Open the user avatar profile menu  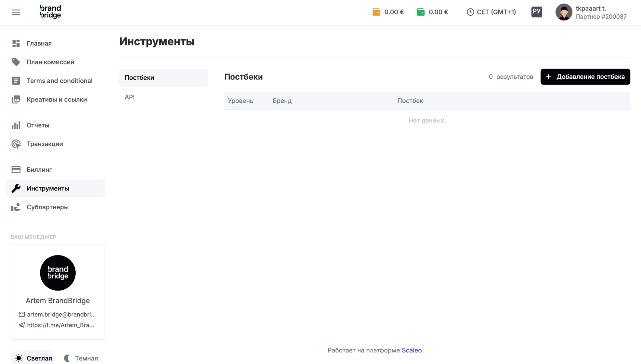(564, 12)
